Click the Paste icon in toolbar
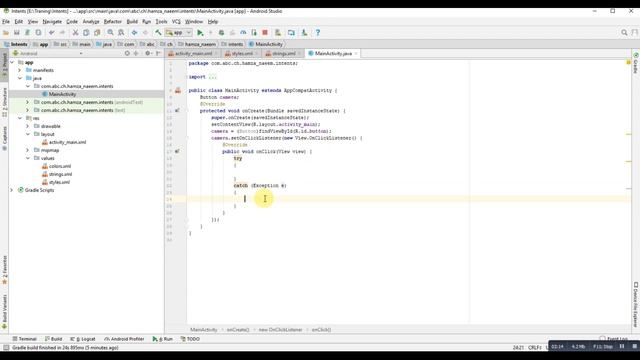Viewport: 640px width, 360px height. (97, 33)
